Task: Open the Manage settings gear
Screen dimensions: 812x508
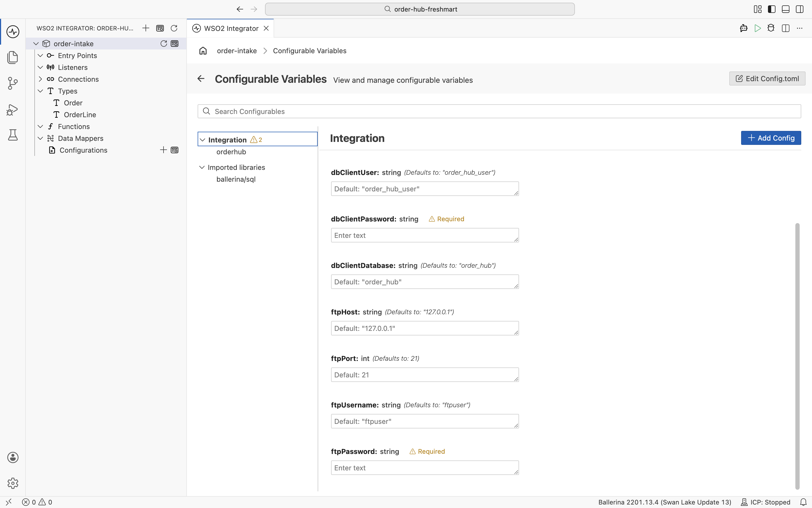Action: [x=13, y=483]
